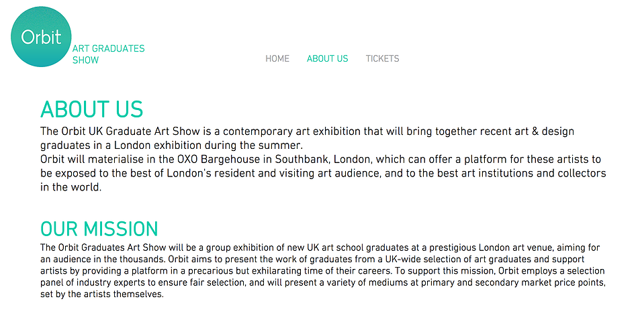Click the phrase 'Southbank, London' in the paragraph
The height and width of the screenshot is (328, 644).
(324, 160)
